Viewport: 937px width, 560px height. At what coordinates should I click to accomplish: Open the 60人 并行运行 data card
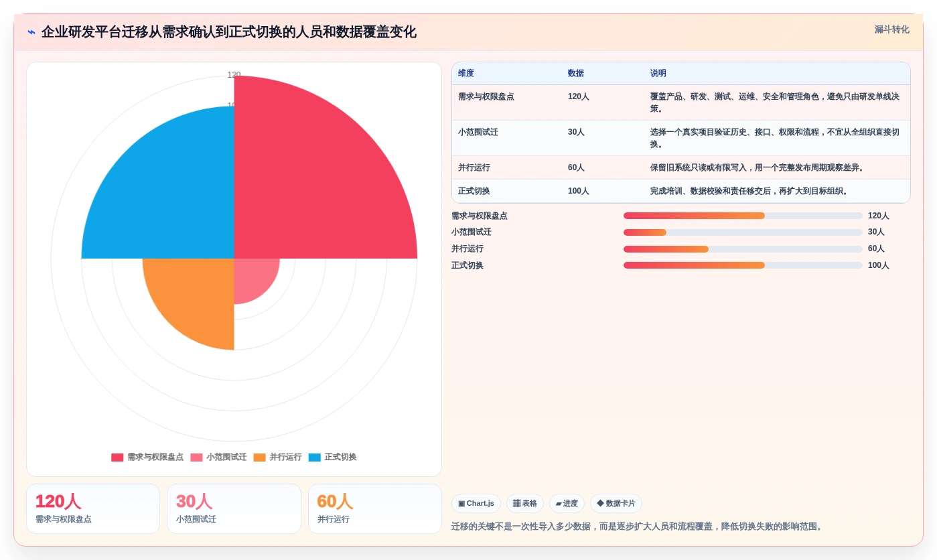click(375, 509)
